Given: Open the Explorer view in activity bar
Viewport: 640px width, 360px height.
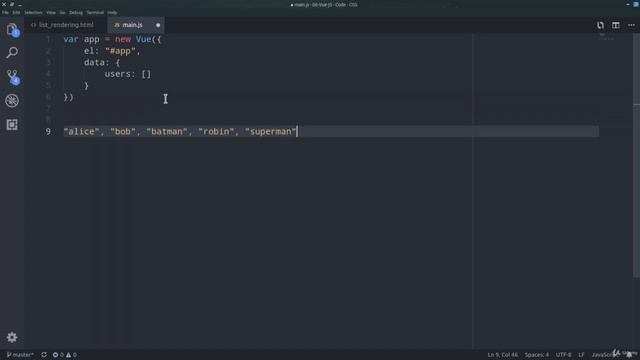Looking at the screenshot, I should (12, 29).
